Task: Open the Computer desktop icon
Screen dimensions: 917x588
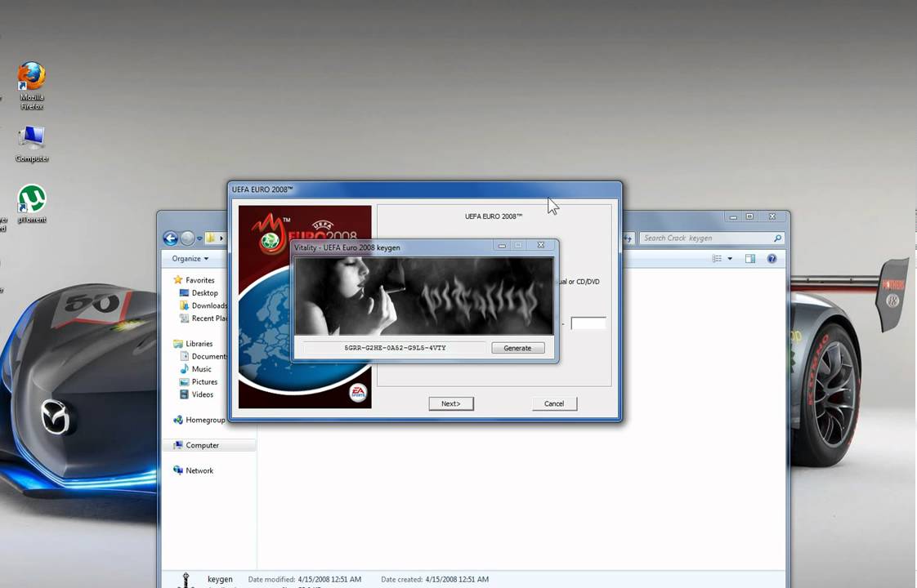Action: coord(32,144)
